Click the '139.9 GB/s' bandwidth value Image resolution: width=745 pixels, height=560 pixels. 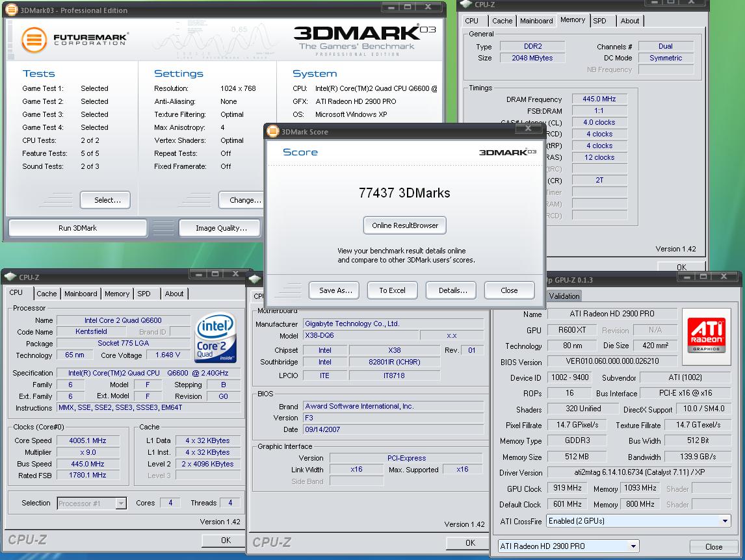tap(698, 457)
